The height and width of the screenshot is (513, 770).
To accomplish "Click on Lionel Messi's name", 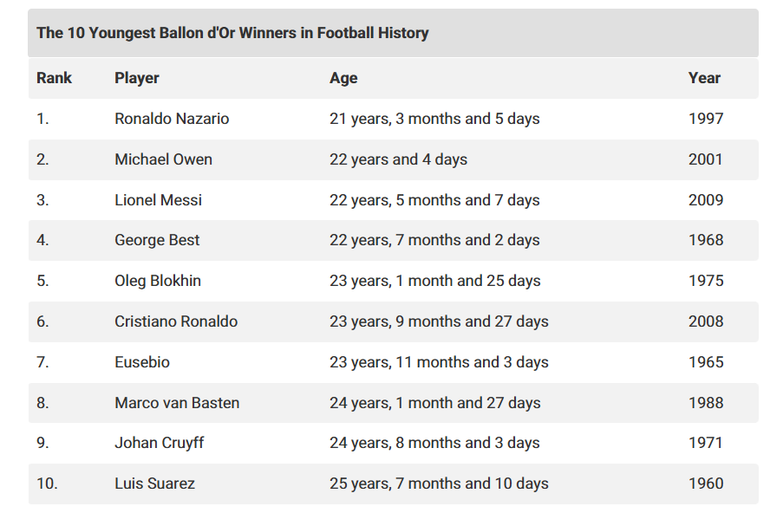I will [x=158, y=200].
